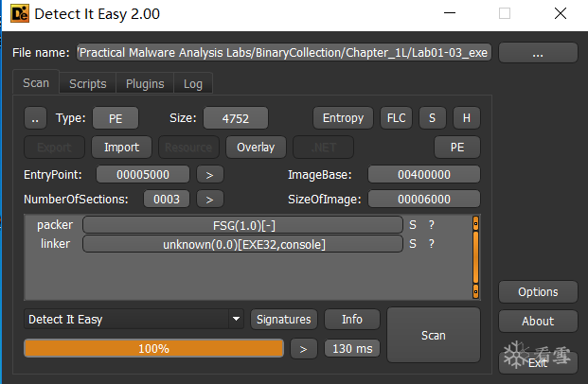Click the arrow button next to NumberOfSections
This screenshot has width=588, height=384.
[210, 199]
